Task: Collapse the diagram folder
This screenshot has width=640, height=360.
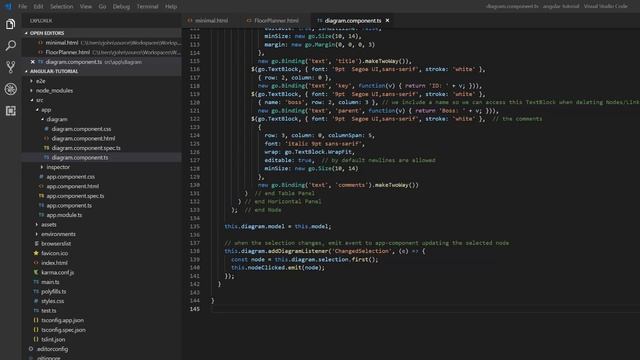Action: 57,119
